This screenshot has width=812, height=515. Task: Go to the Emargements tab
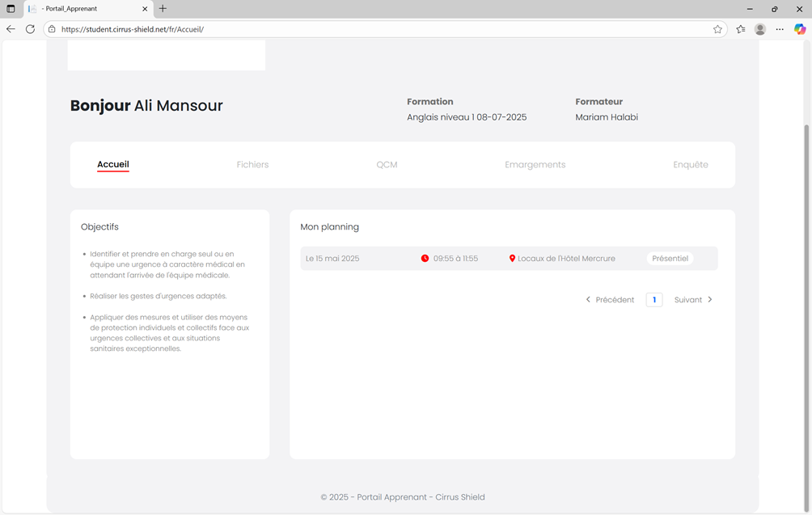535,165
